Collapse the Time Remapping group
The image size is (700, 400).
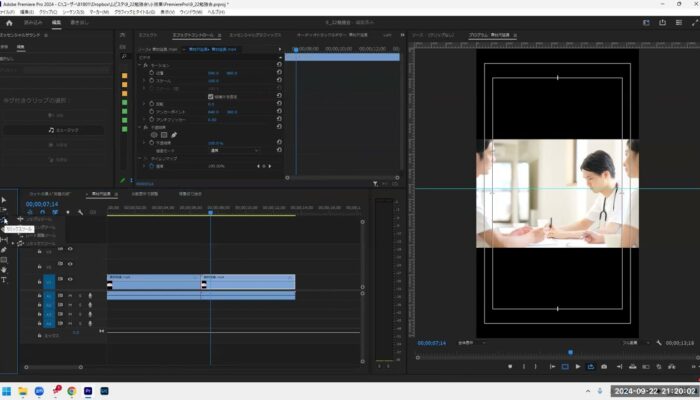coord(139,158)
